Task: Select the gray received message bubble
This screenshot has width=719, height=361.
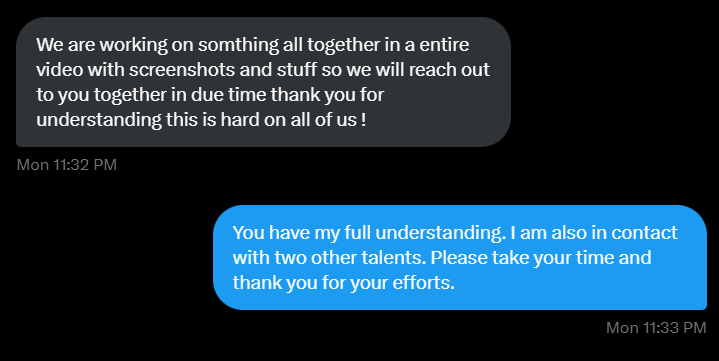Action: 263,82
